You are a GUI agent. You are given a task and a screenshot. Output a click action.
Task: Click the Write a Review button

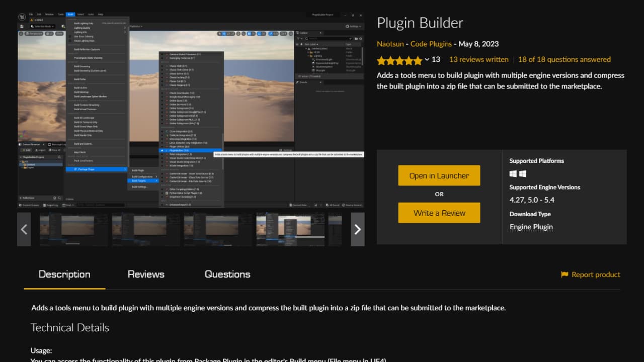[x=439, y=212]
